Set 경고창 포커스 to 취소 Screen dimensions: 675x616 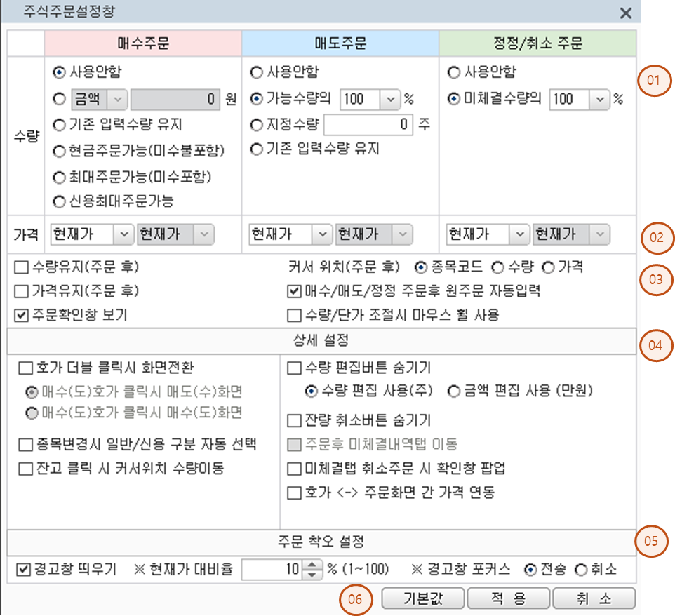pyautogui.click(x=581, y=570)
